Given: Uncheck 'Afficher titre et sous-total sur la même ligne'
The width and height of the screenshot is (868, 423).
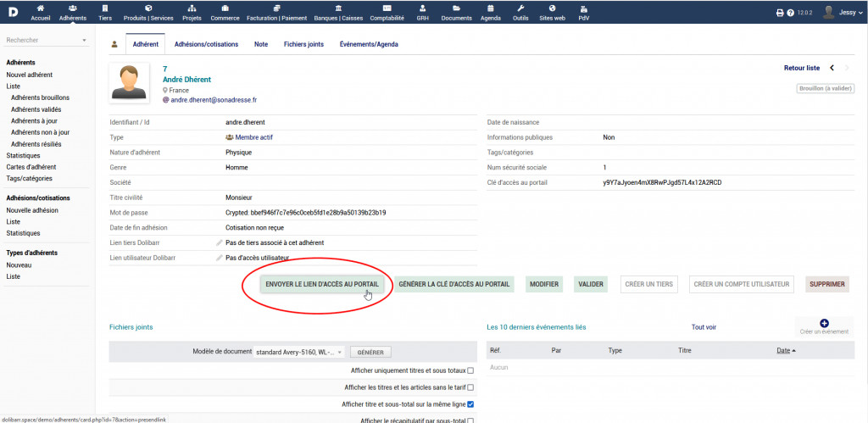Looking at the screenshot, I should [470, 404].
